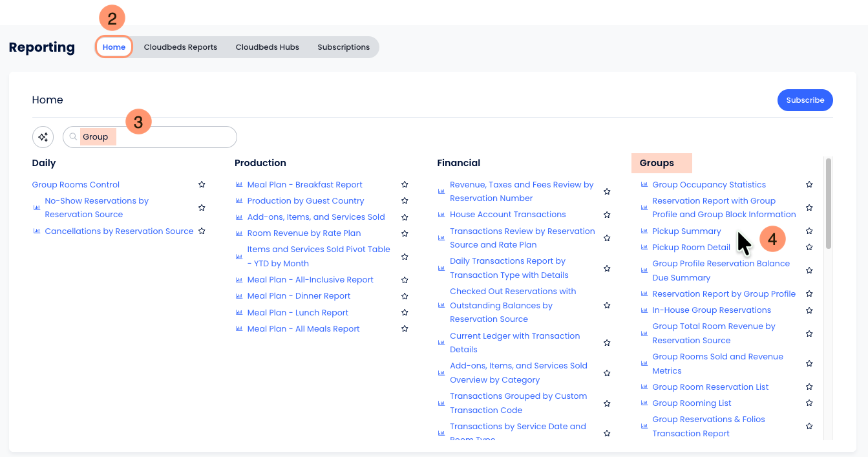Open Group Rooming List report

[x=692, y=403]
